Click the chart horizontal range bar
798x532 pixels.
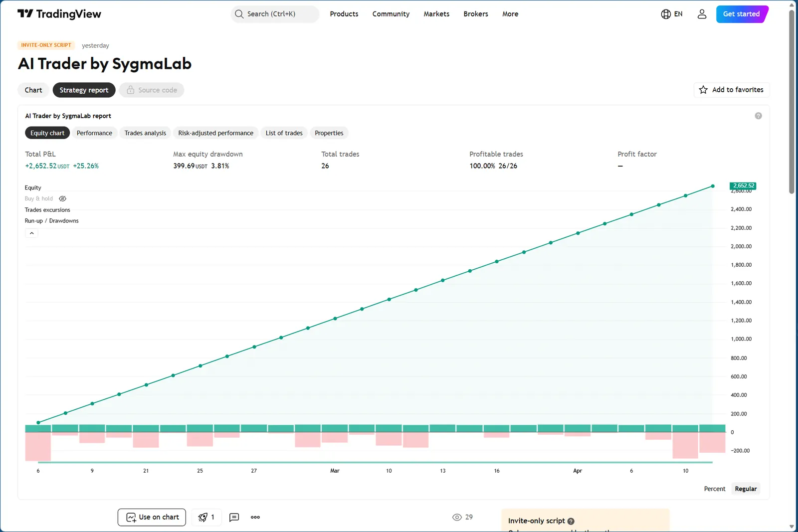point(375,462)
